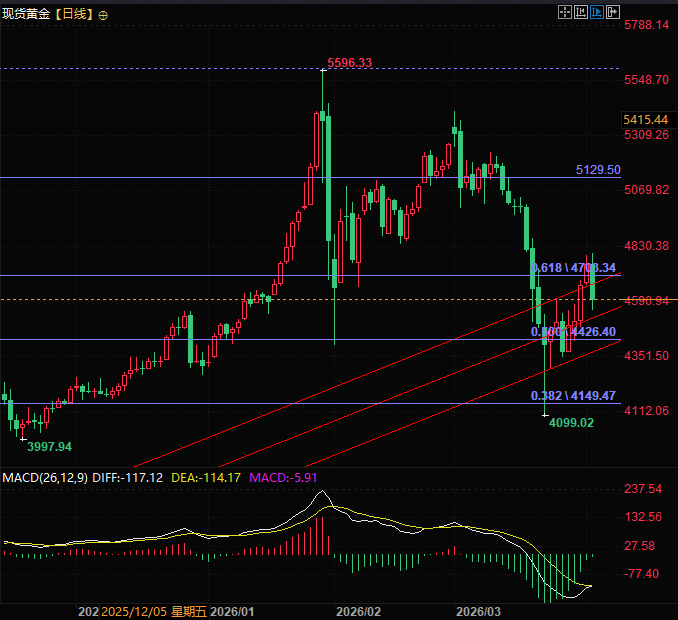Click the 5788.14 price axis value

click(x=646, y=25)
